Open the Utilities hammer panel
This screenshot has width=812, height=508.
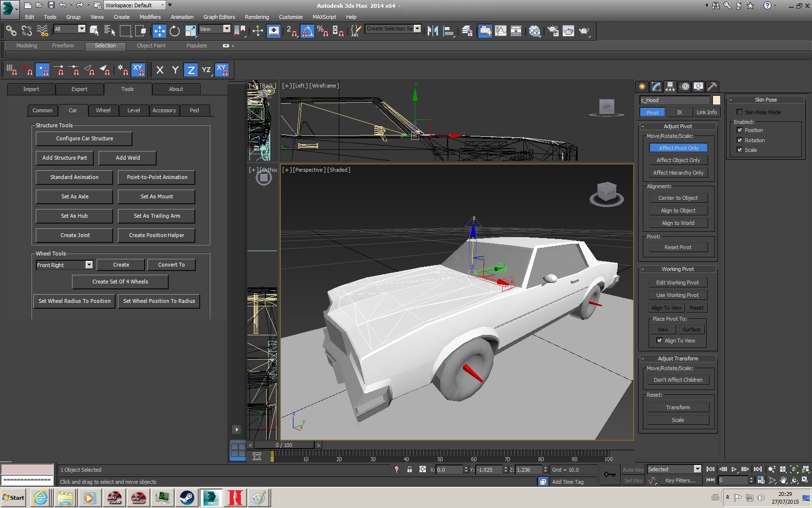point(712,87)
